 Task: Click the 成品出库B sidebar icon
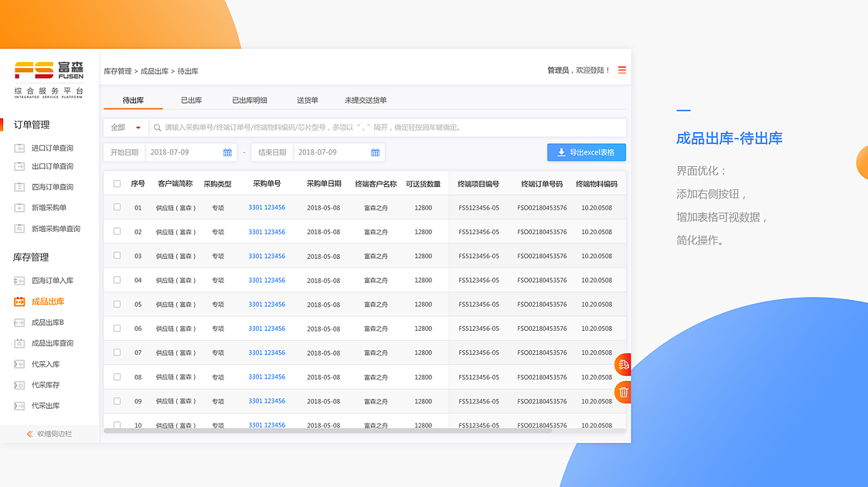pyautogui.click(x=19, y=322)
